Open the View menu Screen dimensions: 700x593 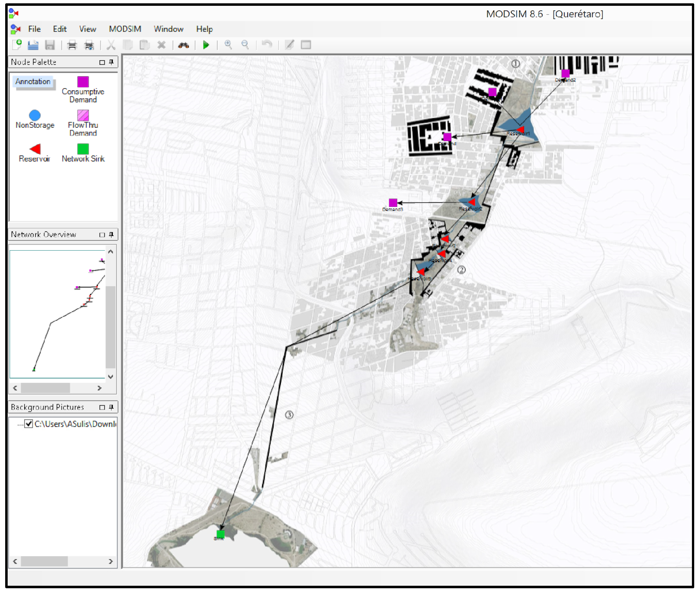87,29
